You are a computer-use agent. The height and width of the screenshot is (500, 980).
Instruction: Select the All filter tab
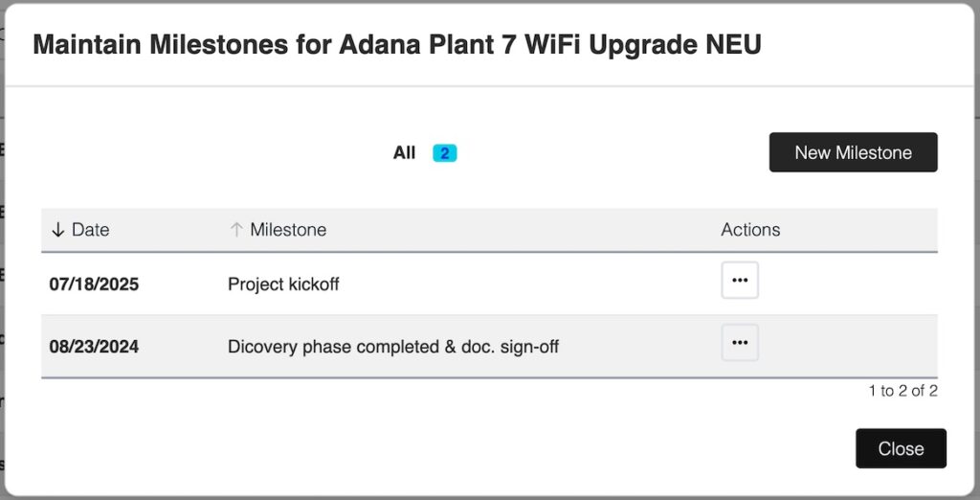pyautogui.click(x=405, y=153)
